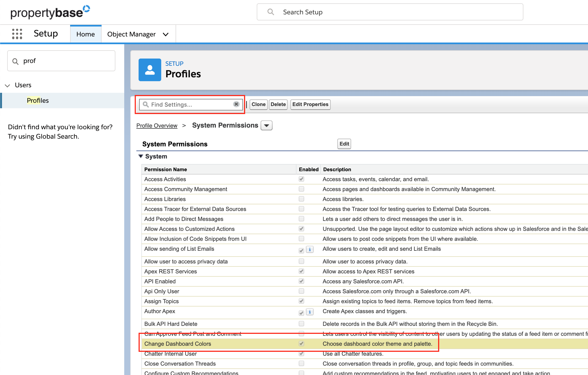The width and height of the screenshot is (588, 375).
Task: Click the search magnifier in Search Setup
Action: [270, 12]
